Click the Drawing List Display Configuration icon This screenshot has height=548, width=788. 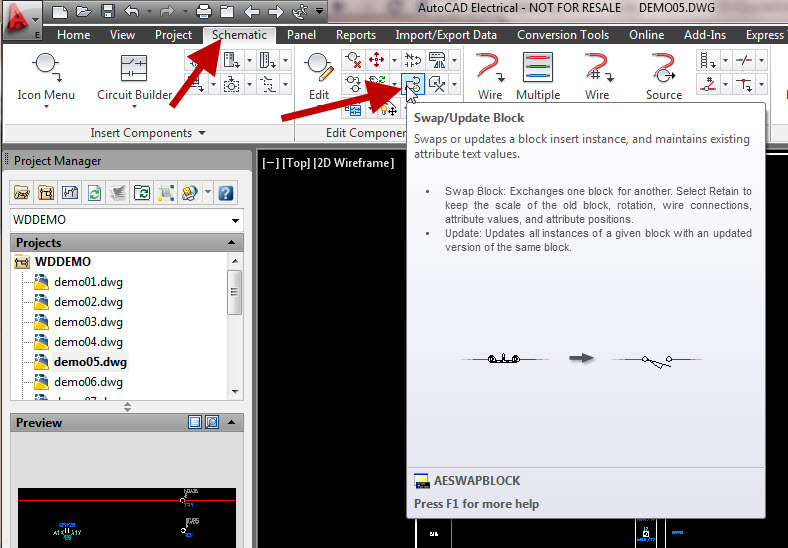pos(166,193)
